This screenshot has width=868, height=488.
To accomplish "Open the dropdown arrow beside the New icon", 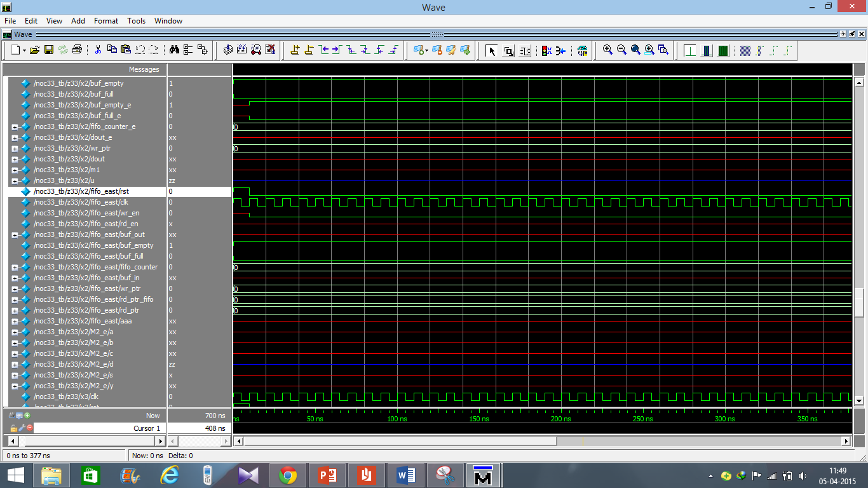I will (x=24, y=50).
